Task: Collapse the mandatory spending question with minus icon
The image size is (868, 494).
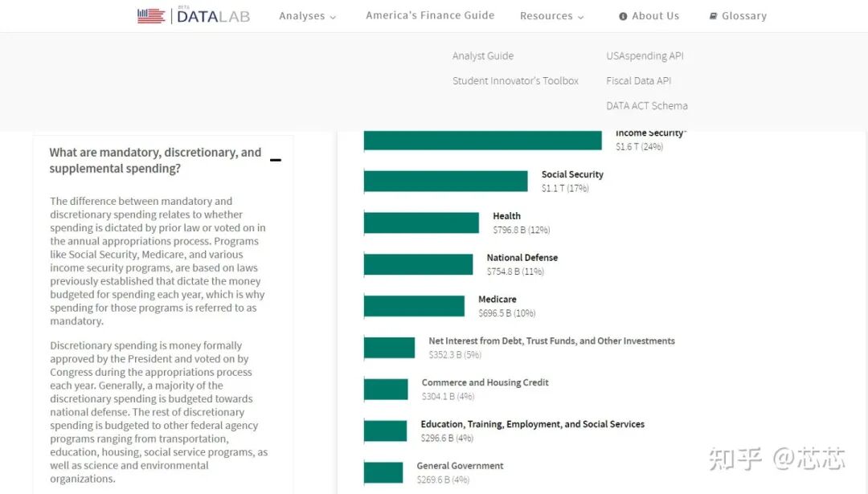Action: (276, 160)
